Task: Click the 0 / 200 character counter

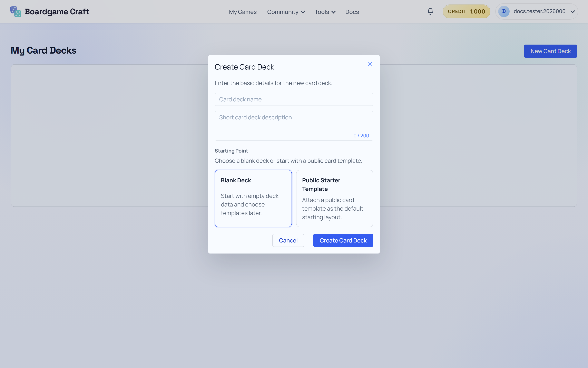Action: pos(361,136)
